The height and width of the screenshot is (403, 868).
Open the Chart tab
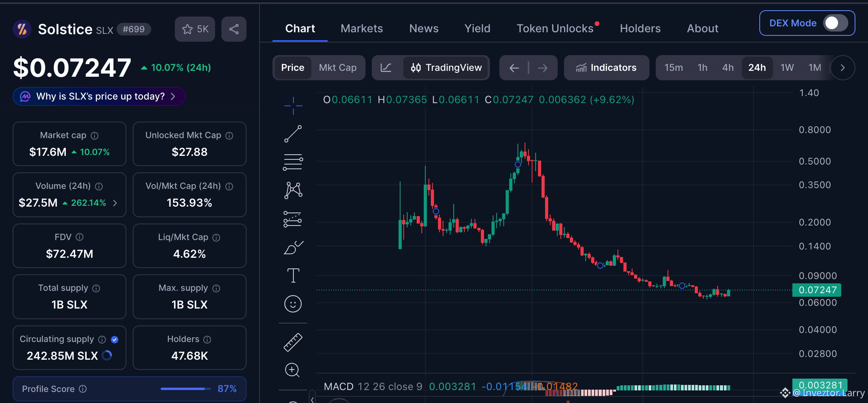tap(300, 28)
